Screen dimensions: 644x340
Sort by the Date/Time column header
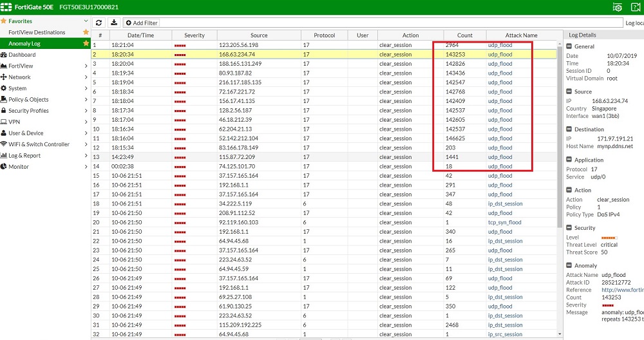pos(140,35)
